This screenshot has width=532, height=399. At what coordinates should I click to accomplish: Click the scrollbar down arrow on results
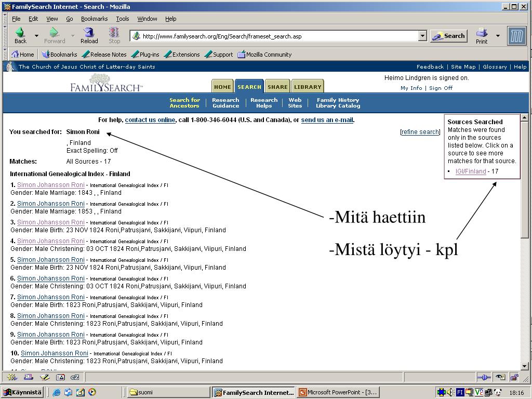pyautogui.click(x=524, y=366)
